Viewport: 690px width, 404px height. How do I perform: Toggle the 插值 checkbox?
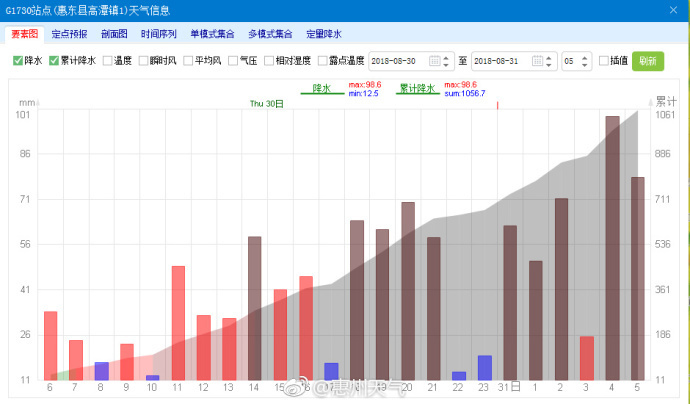click(603, 61)
